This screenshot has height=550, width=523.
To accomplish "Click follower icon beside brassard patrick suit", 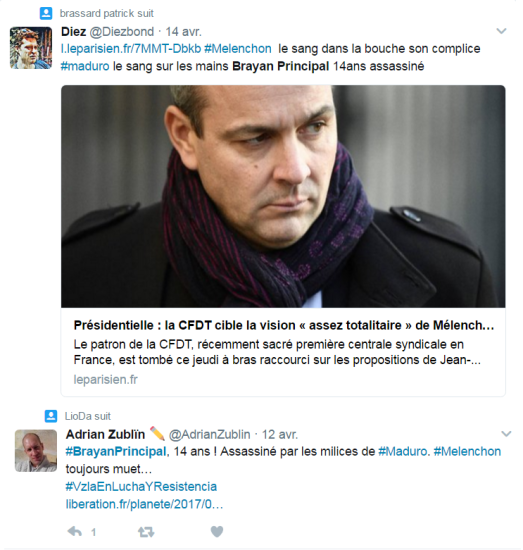I will [x=46, y=13].
